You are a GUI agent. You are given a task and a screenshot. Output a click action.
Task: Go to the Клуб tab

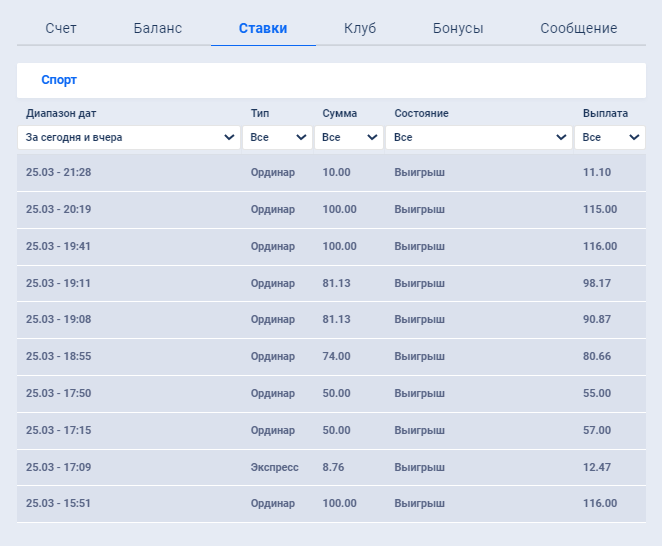[x=360, y=28]
